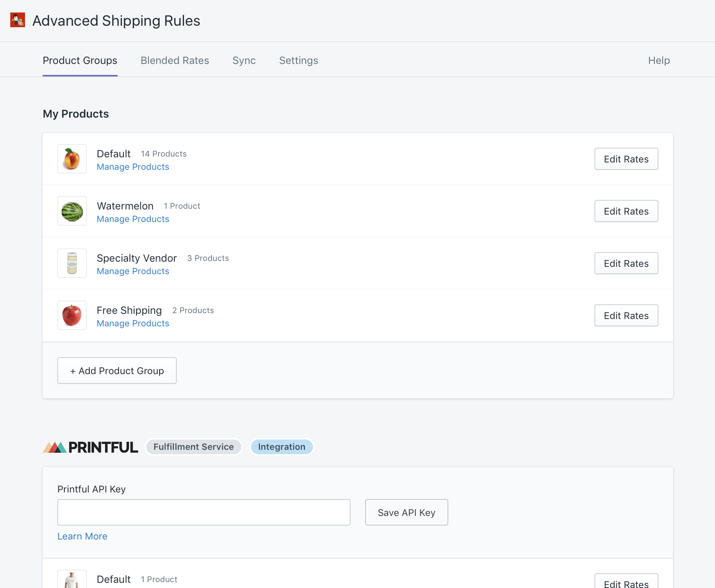
Task: Edit Rates for the Free Shipping group
Action: pos(626,315)
